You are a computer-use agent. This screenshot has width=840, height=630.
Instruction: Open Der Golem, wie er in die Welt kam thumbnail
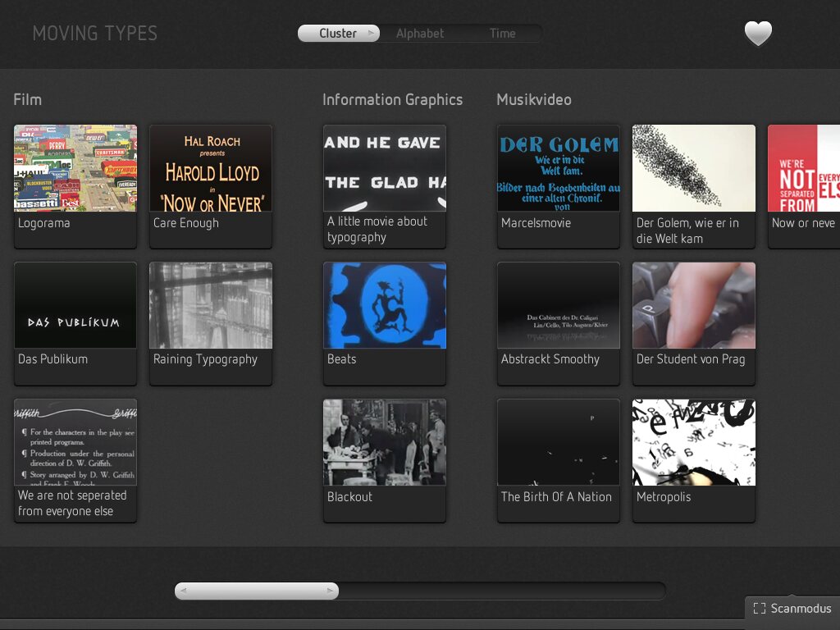click(694, 168)
